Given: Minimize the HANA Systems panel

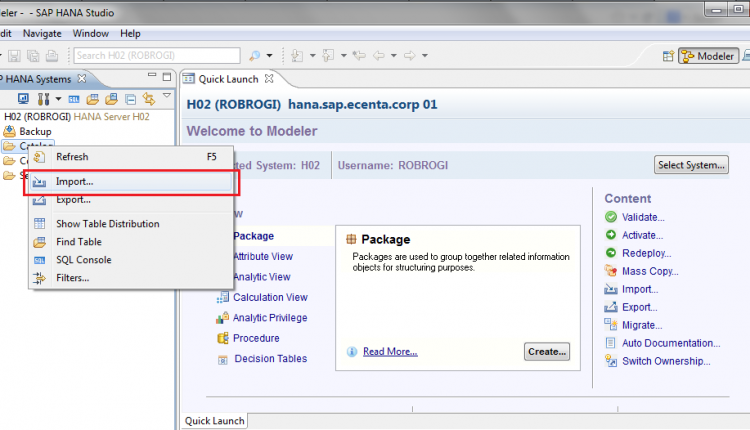Looking at the screenshot, I should (152, 75).
